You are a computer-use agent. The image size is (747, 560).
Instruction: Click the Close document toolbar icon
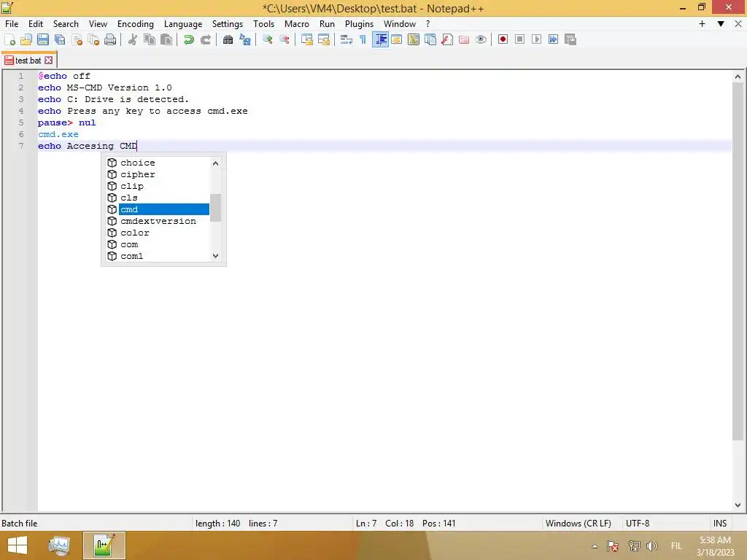coord(77,39)
